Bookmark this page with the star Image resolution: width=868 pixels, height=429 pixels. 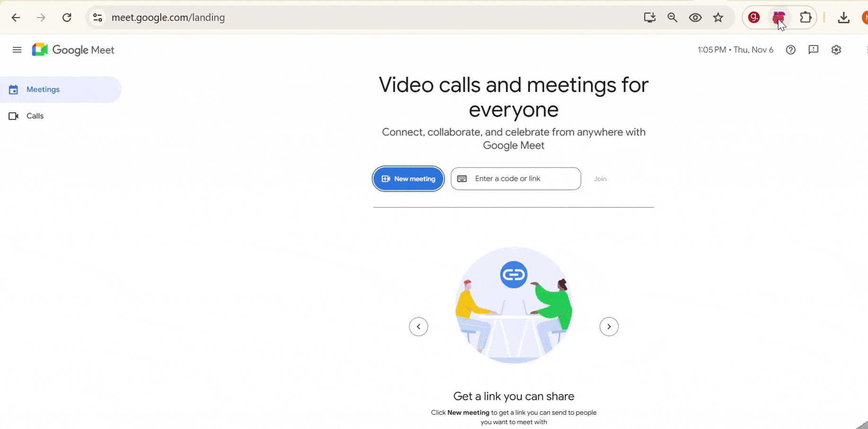coord(718,18)
